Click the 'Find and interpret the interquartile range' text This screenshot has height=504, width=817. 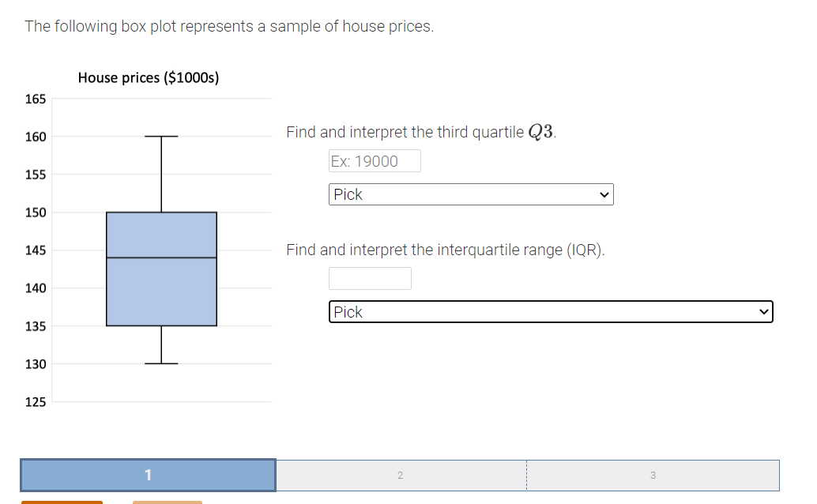[445, 250]
